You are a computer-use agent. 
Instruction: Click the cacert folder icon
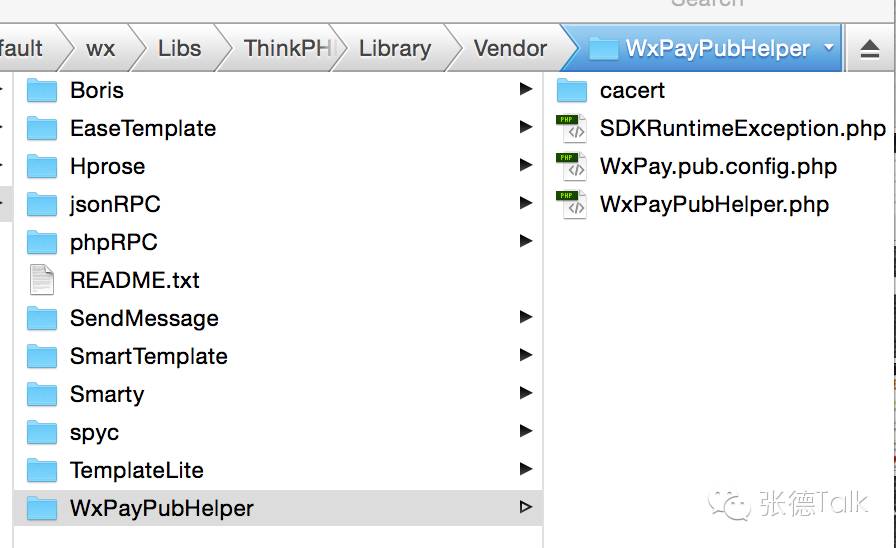[x=571, y=91]
